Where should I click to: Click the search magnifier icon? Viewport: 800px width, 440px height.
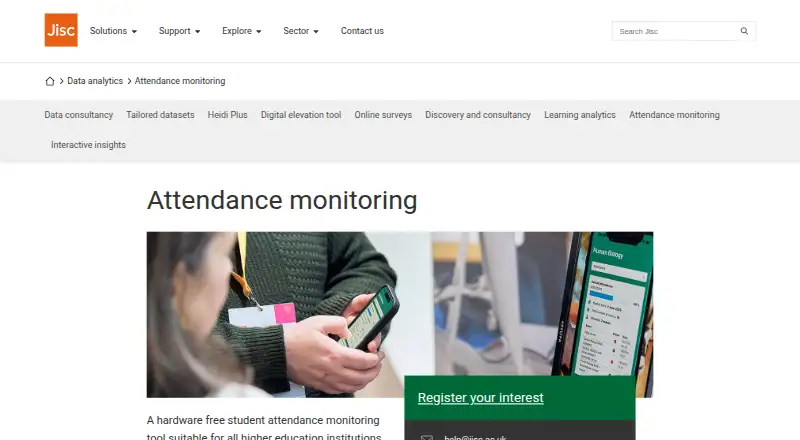pos(744,31)
